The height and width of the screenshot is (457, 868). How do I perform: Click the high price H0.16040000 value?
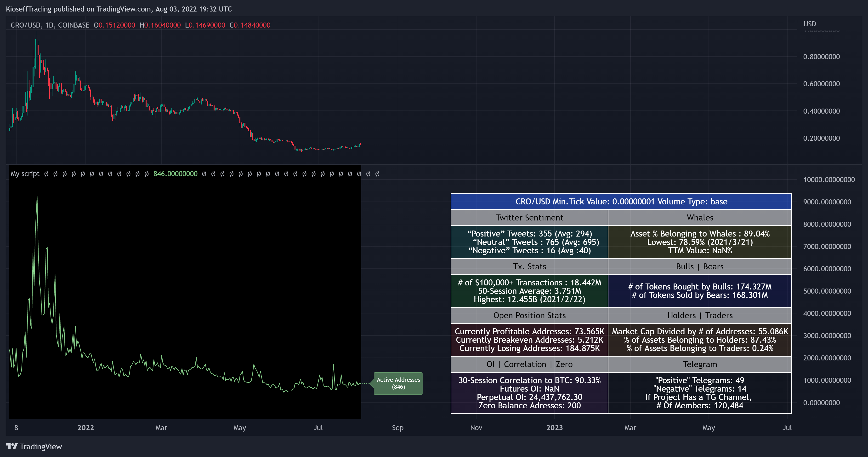[160, 25]
